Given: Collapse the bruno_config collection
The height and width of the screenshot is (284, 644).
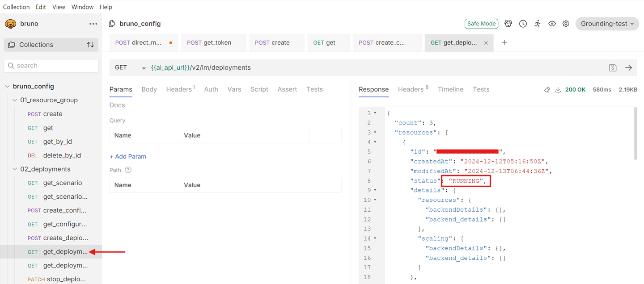Looking at the screenshot, I should tap(7, 87).
